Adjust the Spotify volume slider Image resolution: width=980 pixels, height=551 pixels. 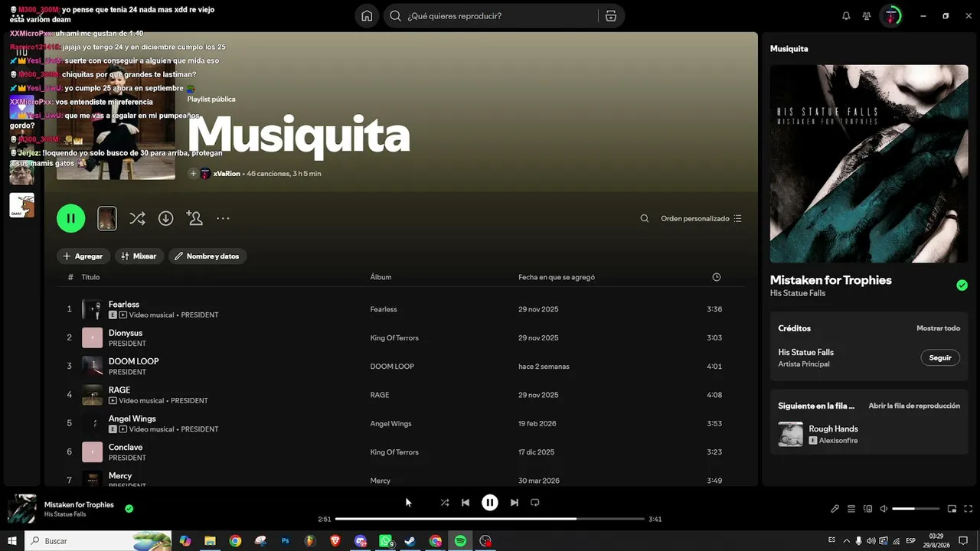pos(916,509)
